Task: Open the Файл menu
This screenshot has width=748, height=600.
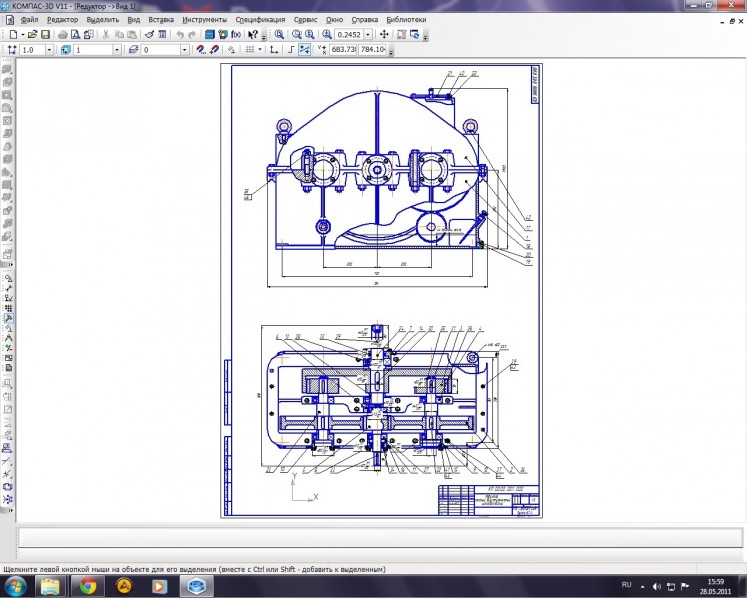Action: 29,20
